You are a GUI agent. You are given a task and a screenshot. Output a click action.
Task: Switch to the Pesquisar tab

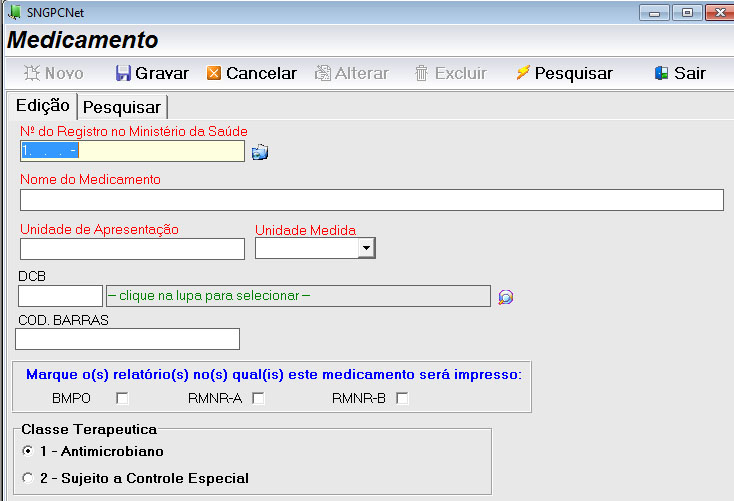coord(123,107)
